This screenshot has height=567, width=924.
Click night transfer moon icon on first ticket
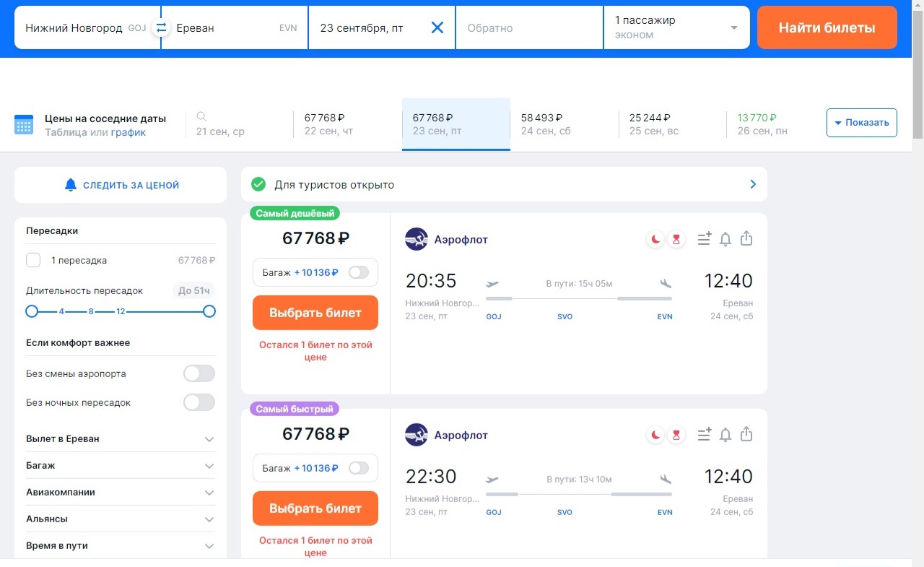(x=655, y=239)
